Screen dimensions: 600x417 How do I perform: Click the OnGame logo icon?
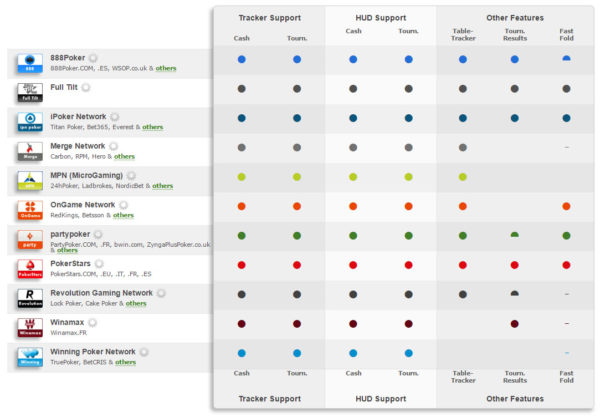[30, 210]
